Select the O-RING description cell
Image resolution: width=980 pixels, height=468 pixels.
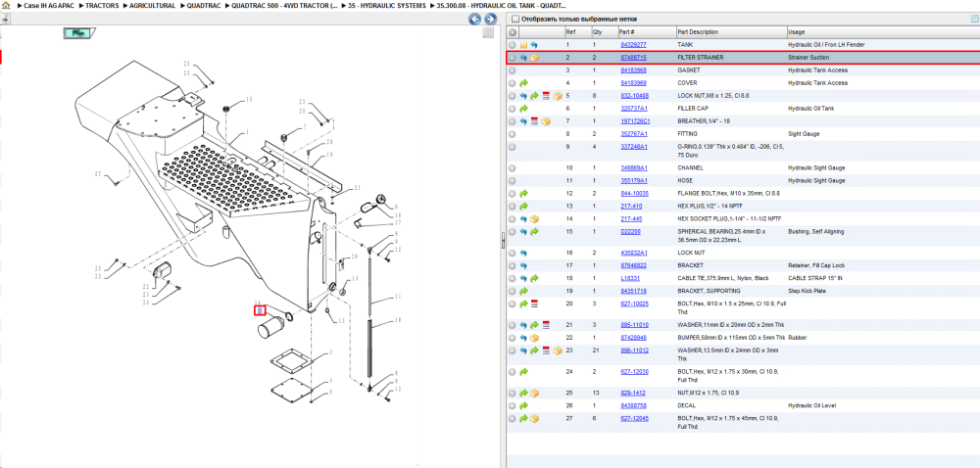tap(731, 151)
